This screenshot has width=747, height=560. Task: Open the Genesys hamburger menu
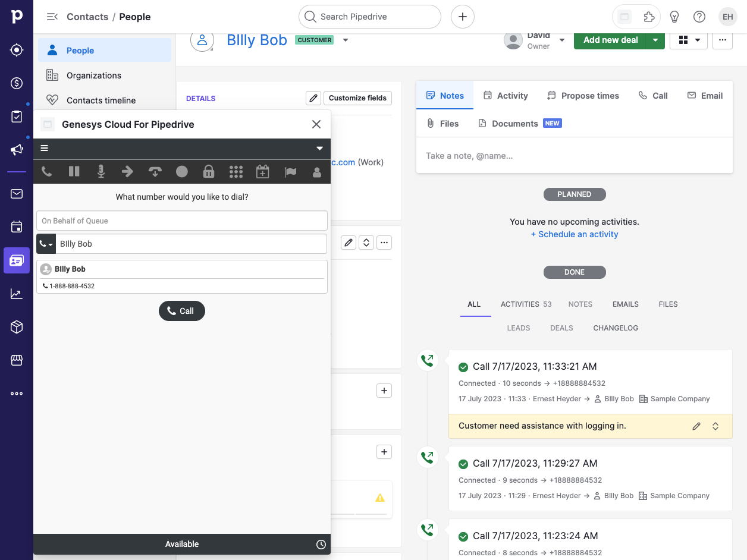[x=45, y=149]
